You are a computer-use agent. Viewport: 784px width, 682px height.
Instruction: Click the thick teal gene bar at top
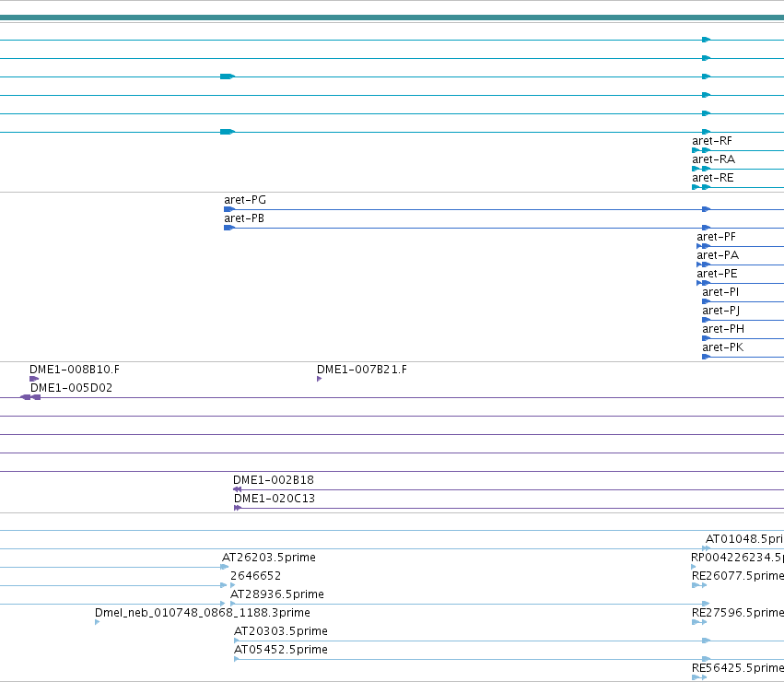point(392,18)
